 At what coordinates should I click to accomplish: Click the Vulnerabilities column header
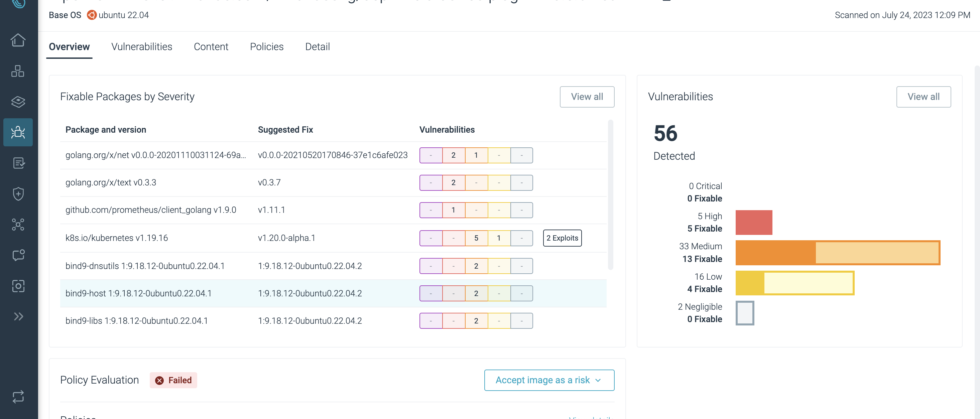pos(447,130)
